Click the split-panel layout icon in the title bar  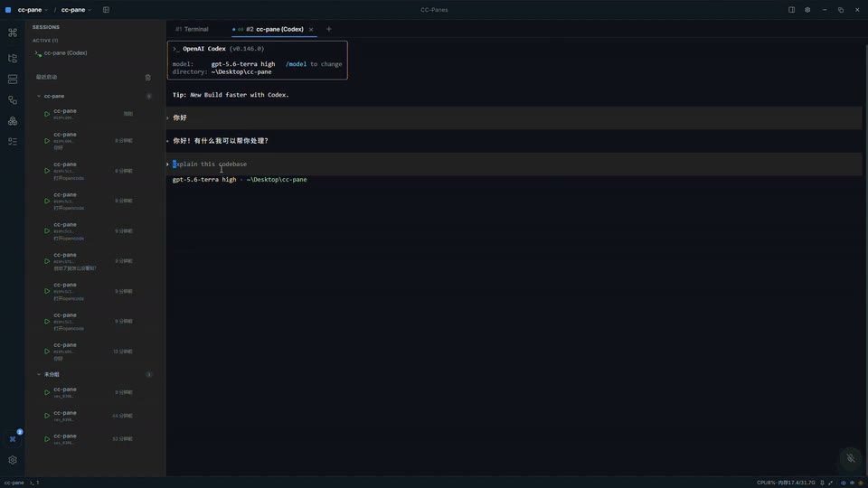792,9
